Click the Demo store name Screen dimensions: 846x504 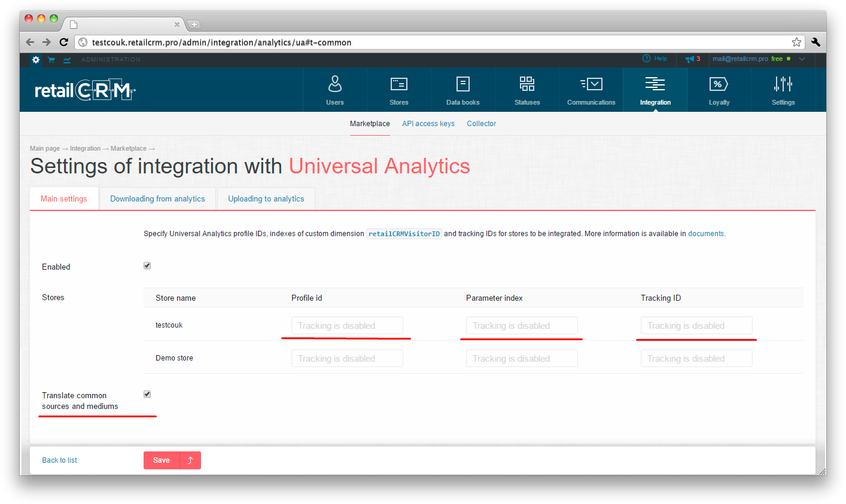pyautogui.click(x=174, y=358)
